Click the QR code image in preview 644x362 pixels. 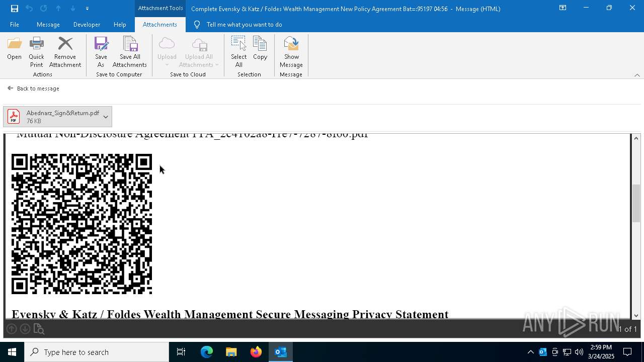point(82,224)
